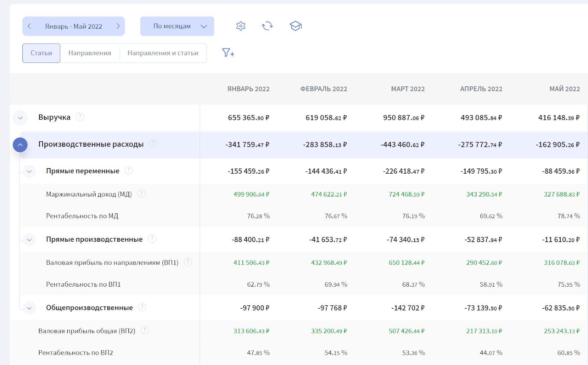
Task: Click help icon next to Маржинальный доход (МД)
Action: pos(141,194)
